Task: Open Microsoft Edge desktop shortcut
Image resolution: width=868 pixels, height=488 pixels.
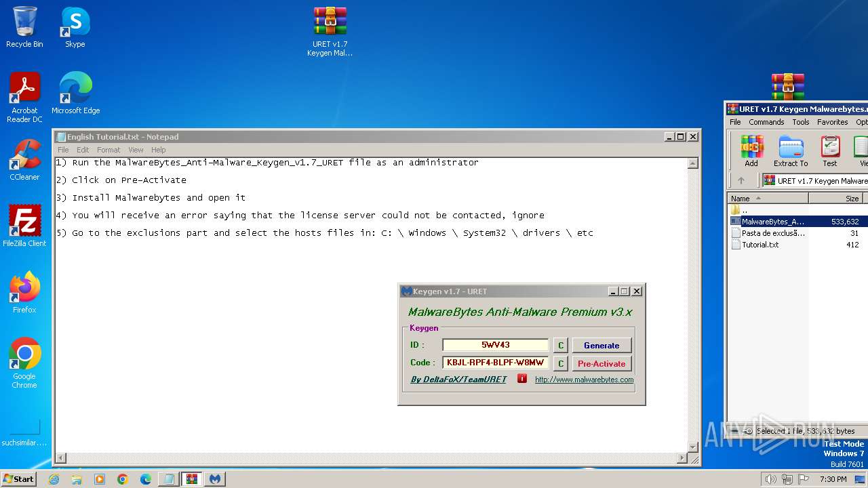Action: 75,94
